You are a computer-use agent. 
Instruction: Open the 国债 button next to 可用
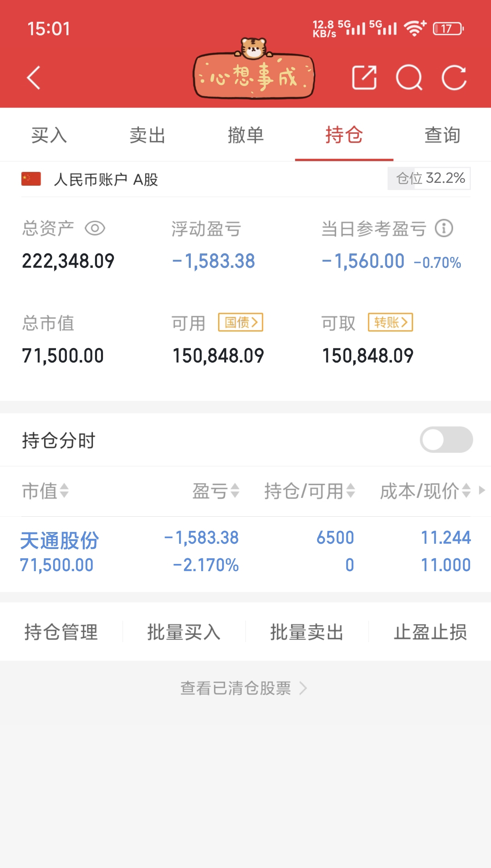point(240,322)
